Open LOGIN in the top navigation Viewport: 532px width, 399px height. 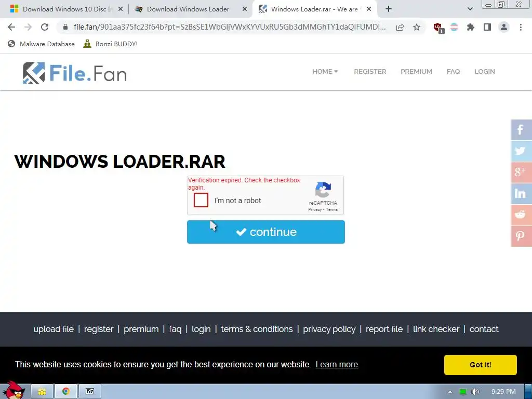(485, 72)
